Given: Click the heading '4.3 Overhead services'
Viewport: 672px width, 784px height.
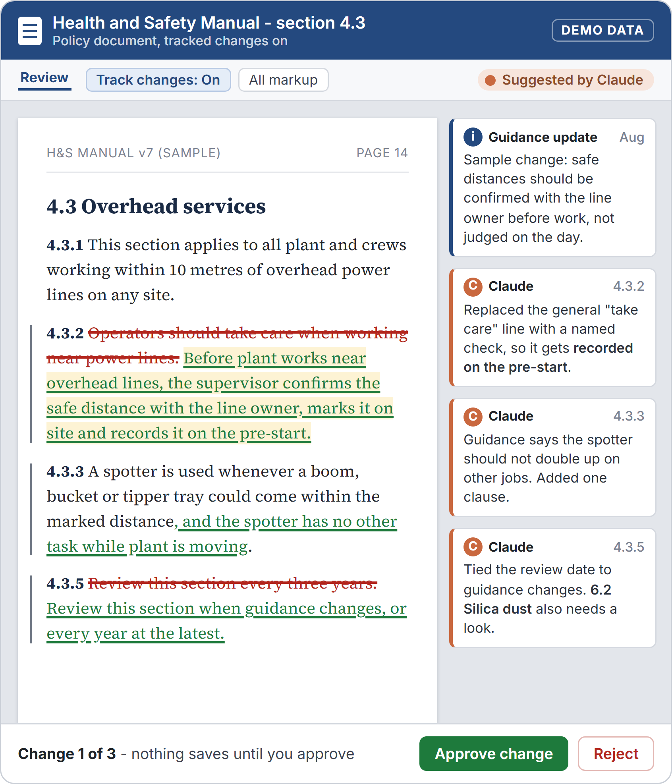Looking at the screenshot, I should pos(156,206).
